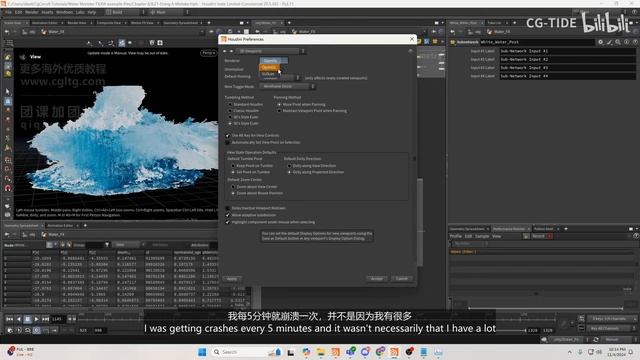
Task: Switch to the Render View tab
Action: coord(77,23)
